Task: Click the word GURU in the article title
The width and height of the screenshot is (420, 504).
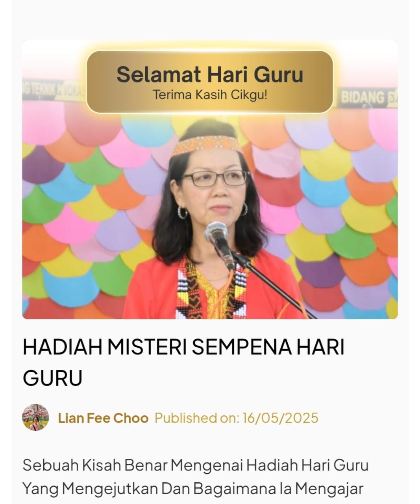Action: (52, 378)
